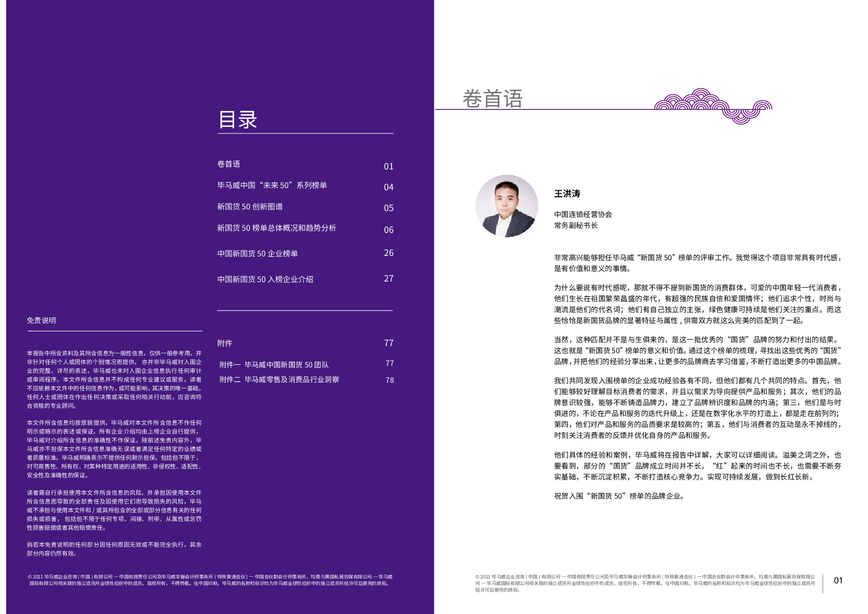Open the 中国新国货 50 入榜企业介绍 entry

tap(265, 279)
